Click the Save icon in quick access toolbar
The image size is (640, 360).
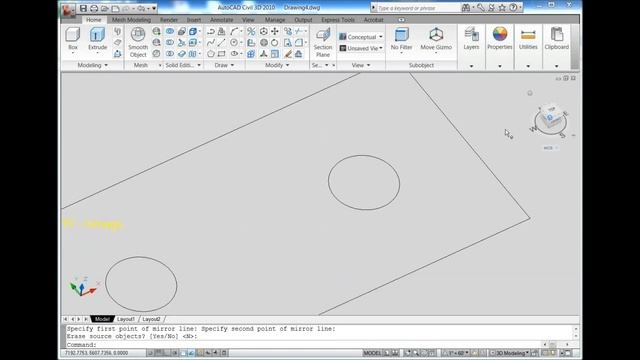click(x=83, y=8)
